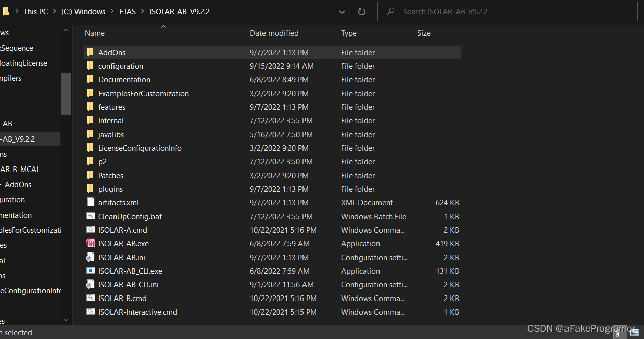The image size is (644, 339).
Task: Click date 6/8/2022 8:49 PM
Action: (x=279, y=79)
